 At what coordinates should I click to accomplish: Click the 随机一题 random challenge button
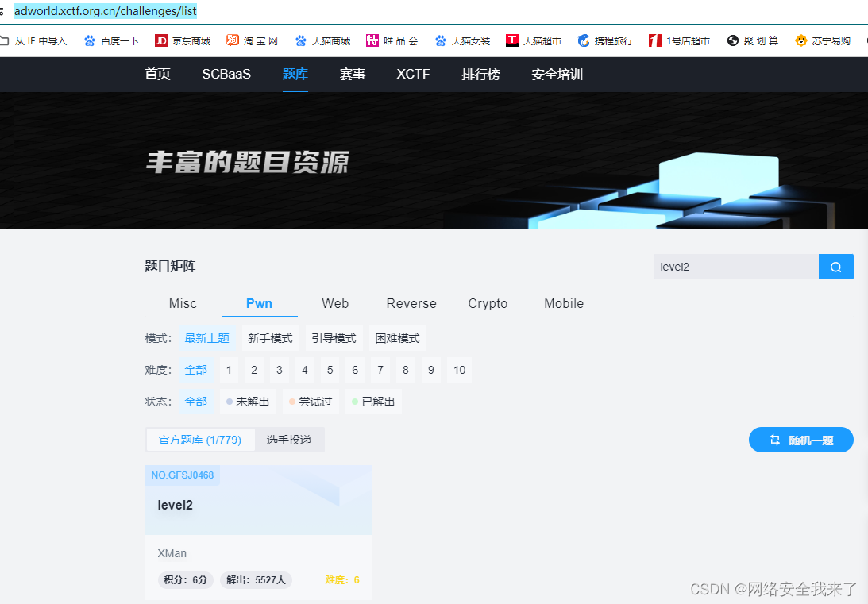pos(801,440)
